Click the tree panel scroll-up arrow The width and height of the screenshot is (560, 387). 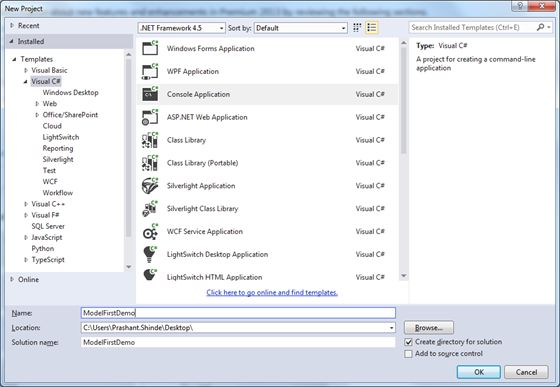click(129, 54)
